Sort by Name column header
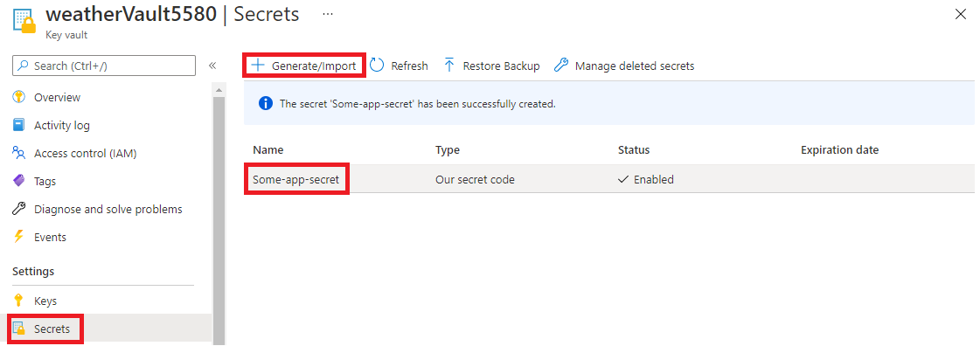980x346 pixels. 268,150
